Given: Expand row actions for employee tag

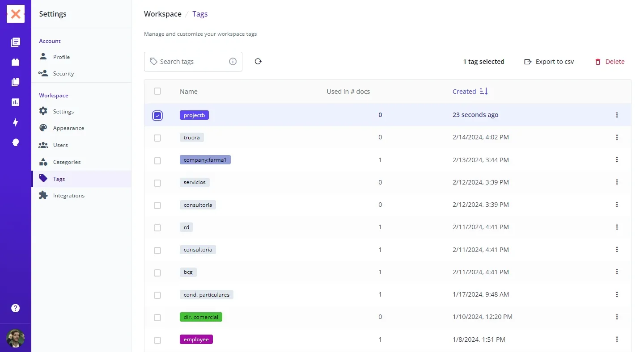Looking at the screenshot, I should 617,339.
